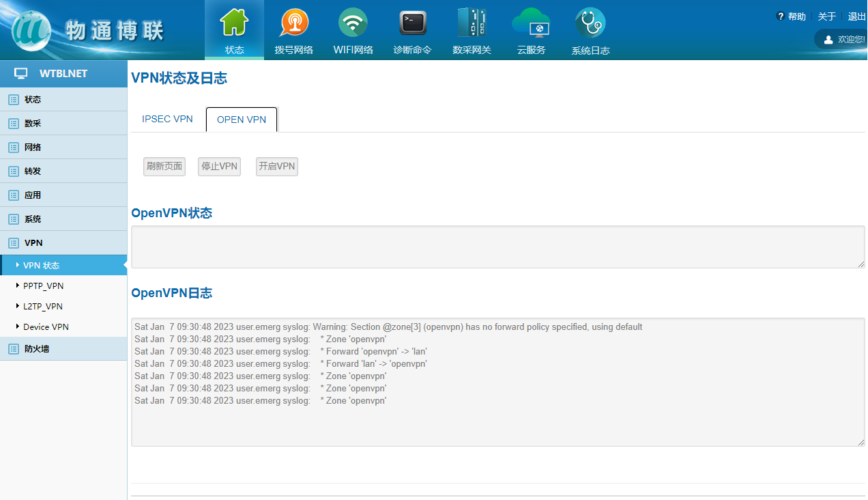
Task: Open PPTP_VPN in the sidebar submenu
Action: pyautogui.click(x=44, y=286)
